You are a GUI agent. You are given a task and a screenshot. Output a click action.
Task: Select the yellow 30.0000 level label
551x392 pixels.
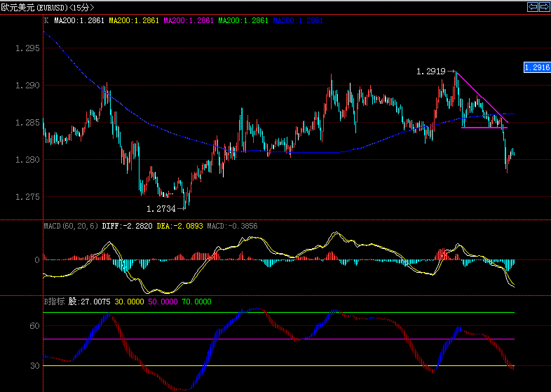pyautogui.click(x=129, y=302)
